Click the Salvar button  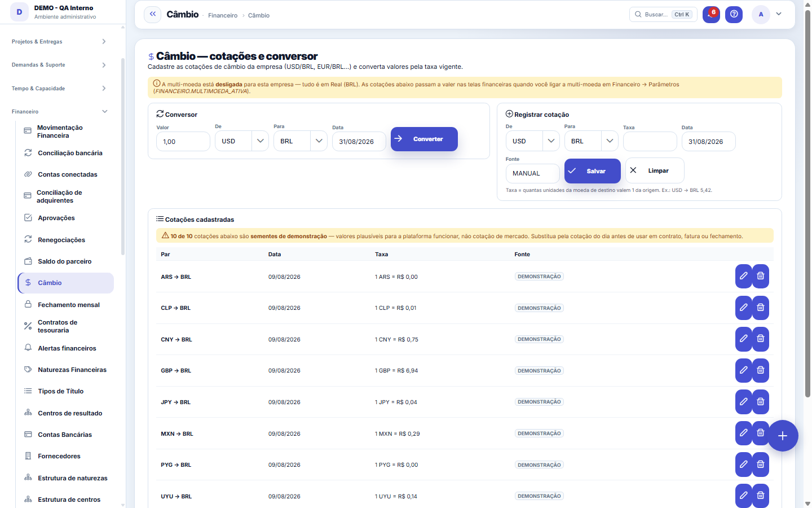(x=593, y=171)
